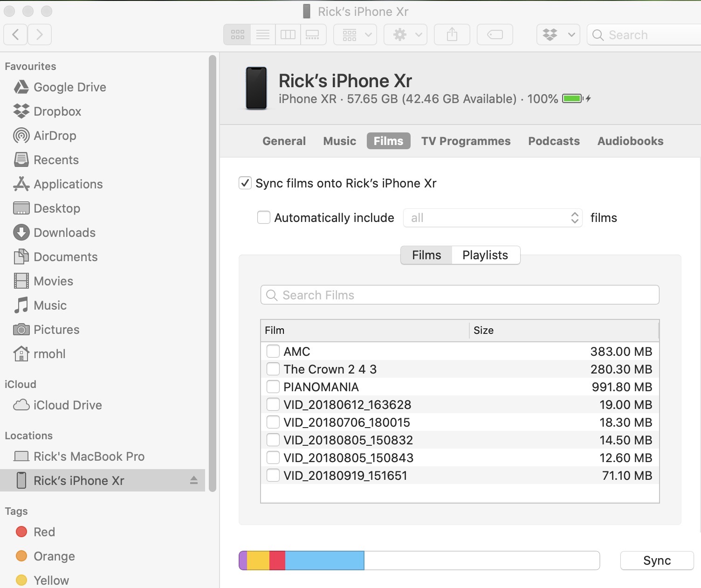The width and height of the screenshot is (701, 588).
Task: Check the AMC film checkbox
Action: [273, 351]
